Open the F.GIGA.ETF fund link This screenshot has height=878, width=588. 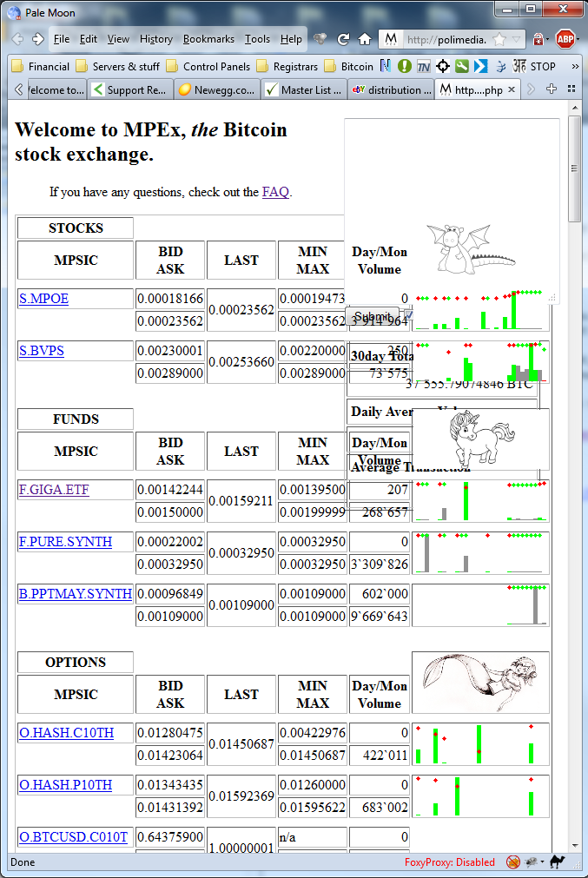coord(54,490)
